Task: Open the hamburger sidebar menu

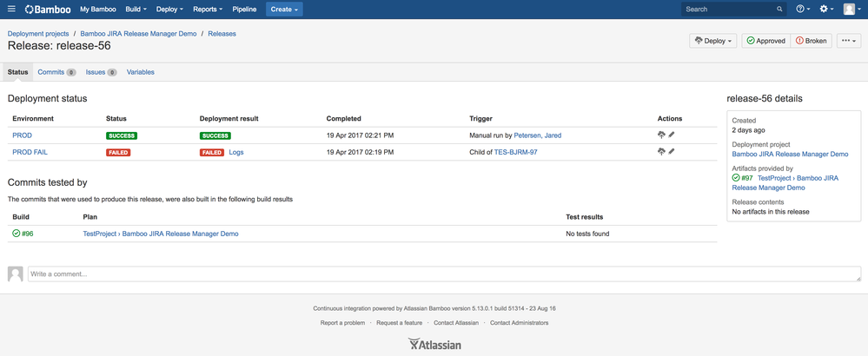Action: 11,9
